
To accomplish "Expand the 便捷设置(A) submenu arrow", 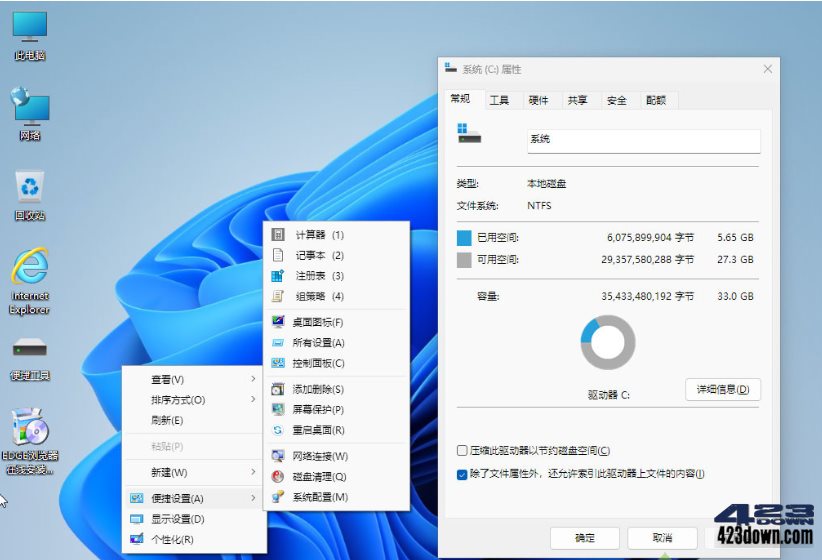I will [x=253, y=498].
